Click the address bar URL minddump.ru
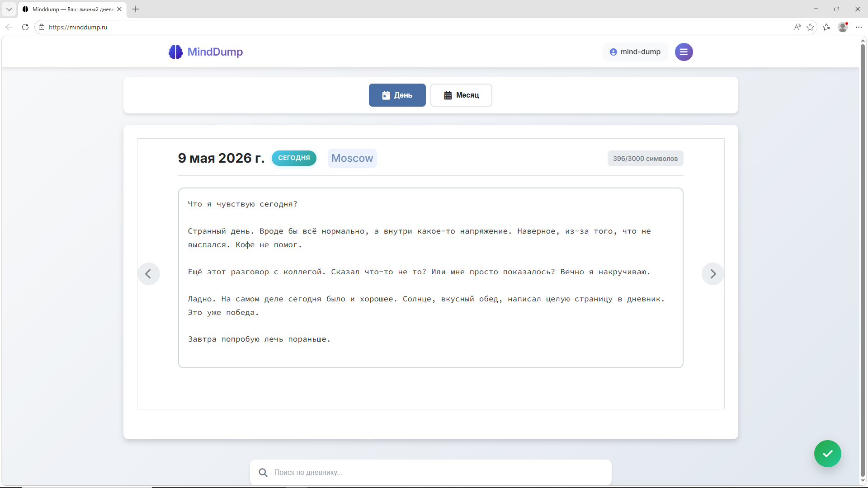 [78, 27]
